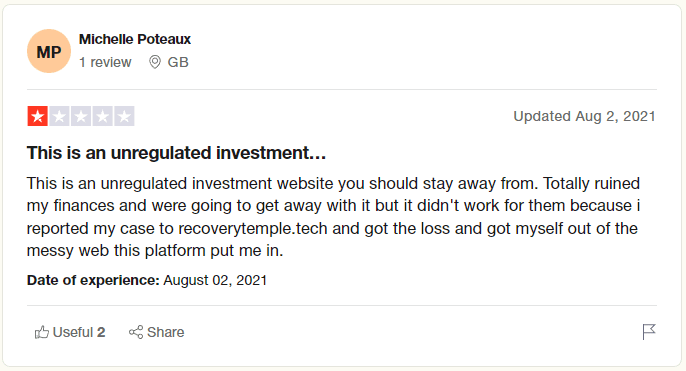The width and height of the screenshot is (686, 371).
Task: Click the Share button label
Action: (165, 332)
